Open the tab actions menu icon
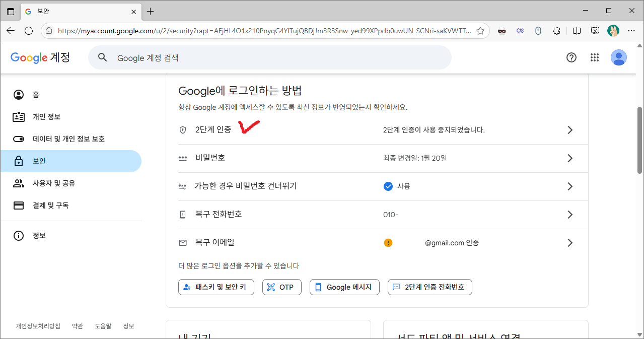Image resolution: width=644 pixels, height=339 pixels. click(x=11, y=11)
